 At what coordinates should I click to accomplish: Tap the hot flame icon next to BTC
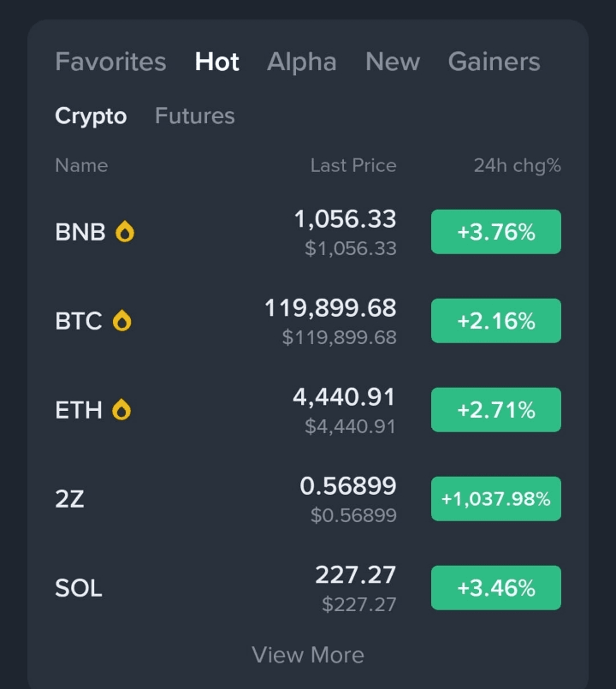click(122, 321)
